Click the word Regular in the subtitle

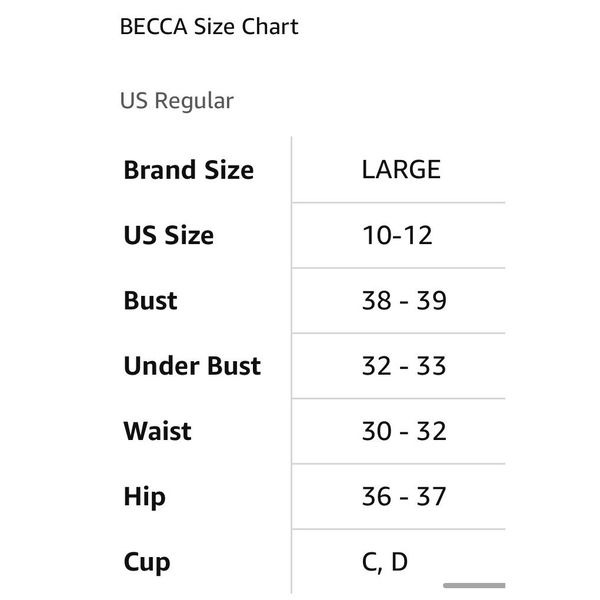click(x=194, y=101)
